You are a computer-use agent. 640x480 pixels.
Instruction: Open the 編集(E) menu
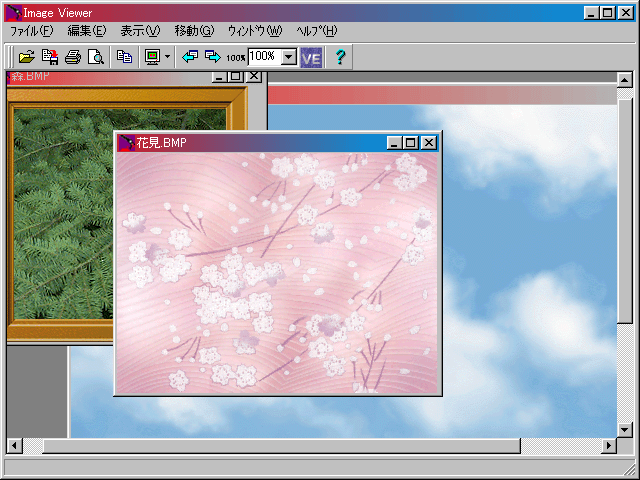(87, 31)
